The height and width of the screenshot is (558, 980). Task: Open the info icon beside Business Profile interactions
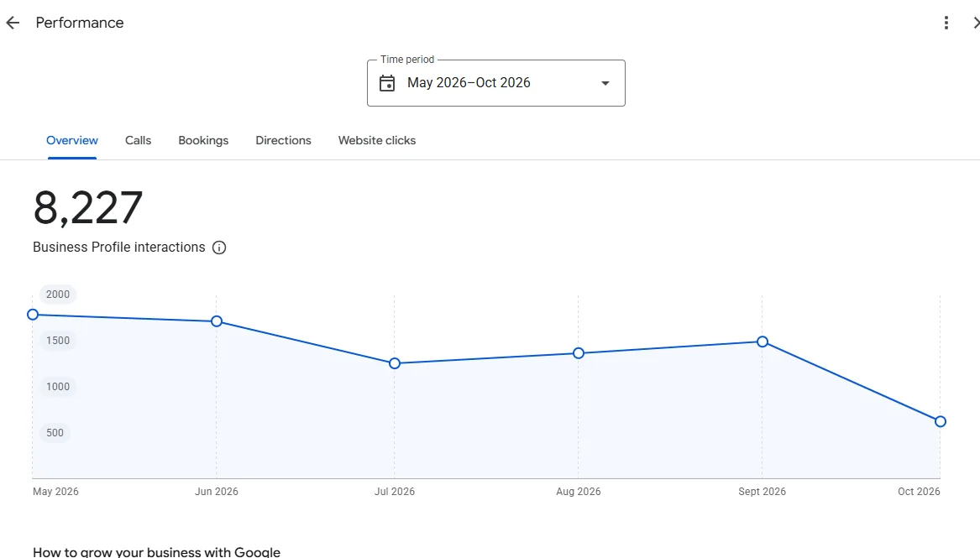(218, 248)
